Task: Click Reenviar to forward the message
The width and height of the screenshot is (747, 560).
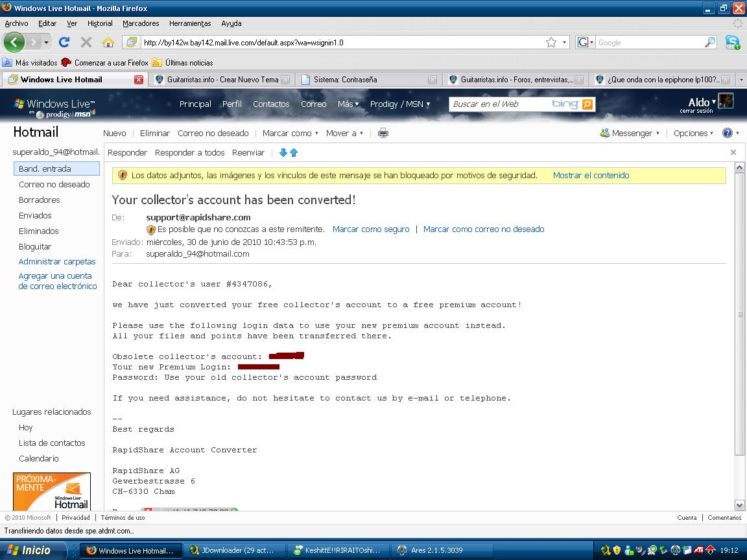Action: tap(248, 152)
